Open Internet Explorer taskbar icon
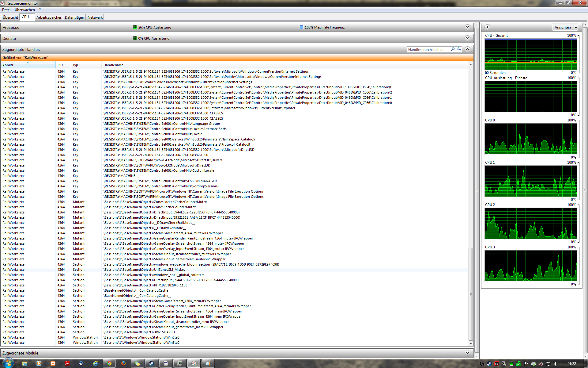The width and height of the screenshot is (588, 368). click(x=95, y=363)
